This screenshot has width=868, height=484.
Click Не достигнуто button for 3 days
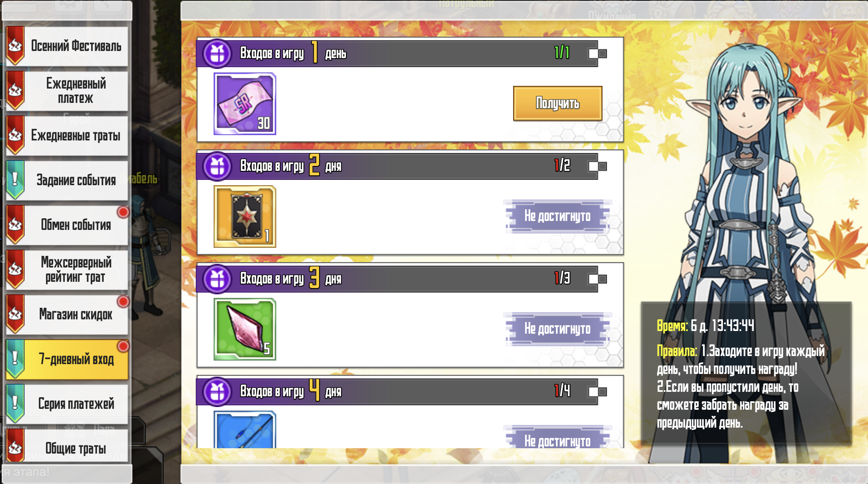tap(558, 329)
